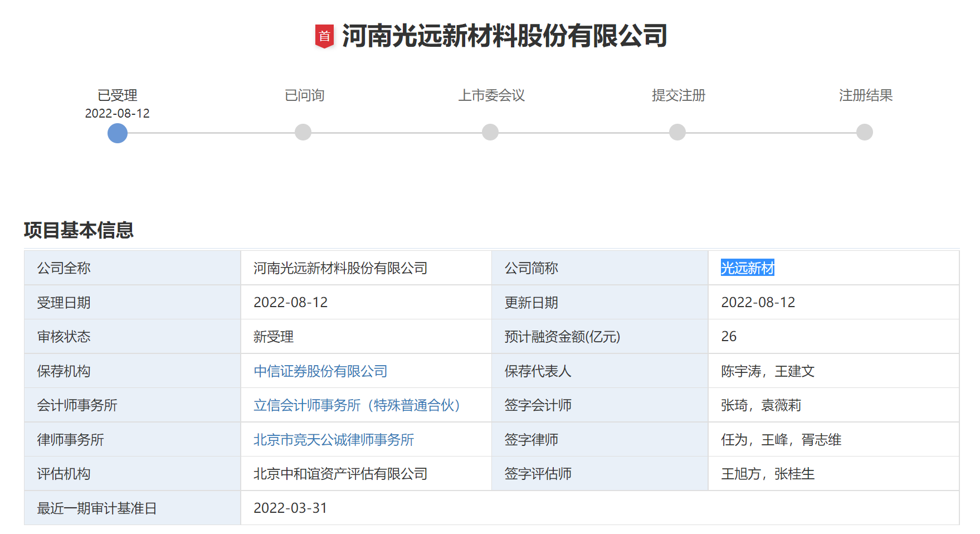980x534 pixels.
Task: Click the 项目基本信息 section heading
Action: tap(79, 230)
